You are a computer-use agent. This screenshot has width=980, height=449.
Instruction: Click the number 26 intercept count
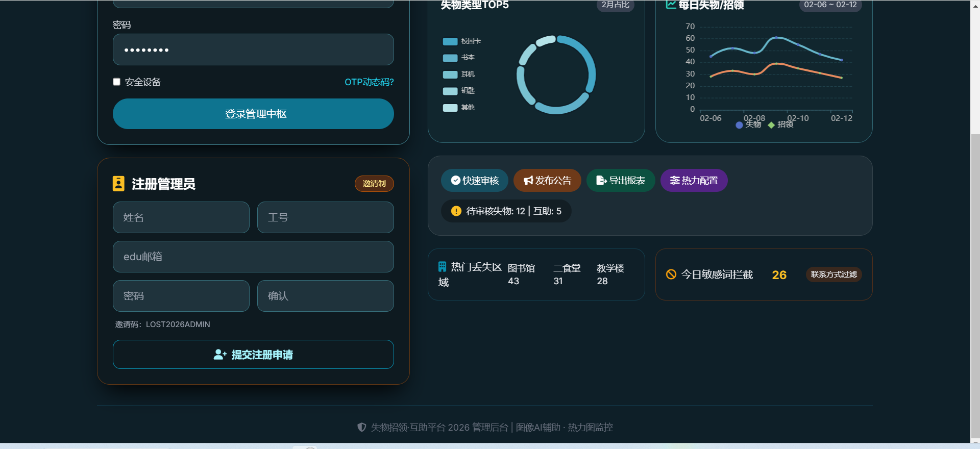point(779,275)
